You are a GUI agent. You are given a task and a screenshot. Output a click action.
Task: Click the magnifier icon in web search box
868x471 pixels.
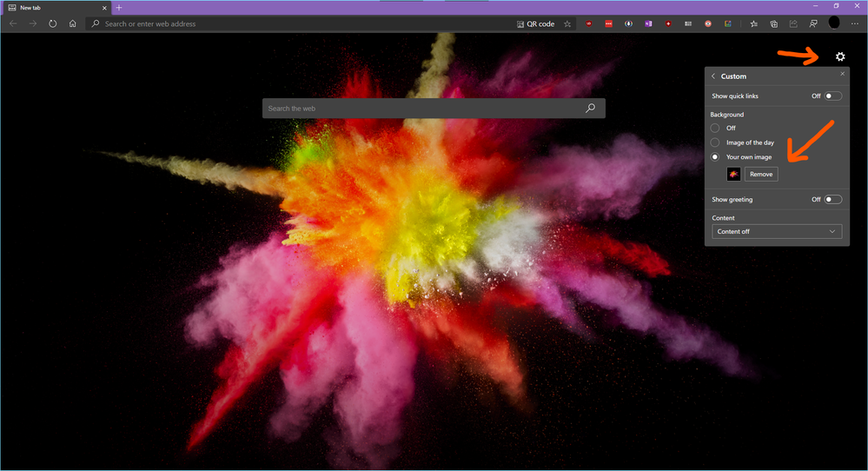click(x=591, y=109)
